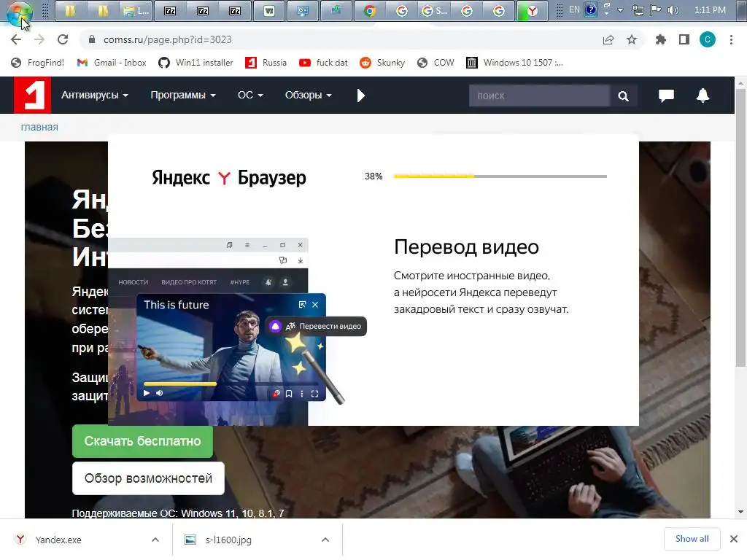
Task: Click the address bar URL
Action: click(x=168, y=39)
